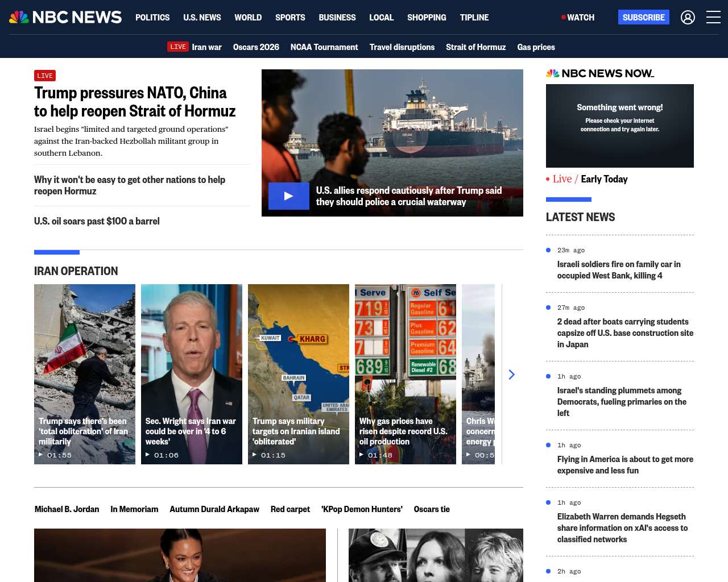Open U.S. News section
728x582 pixels.
point(202,18)
